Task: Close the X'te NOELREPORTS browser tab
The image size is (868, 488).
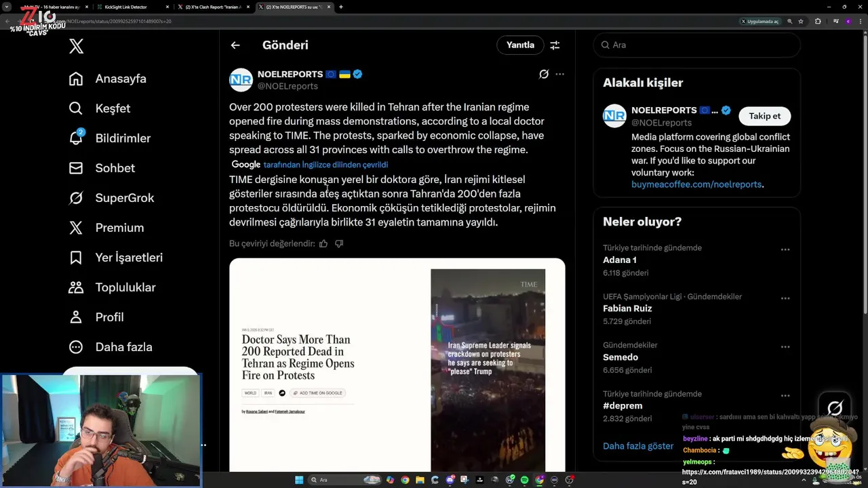Action: tap(329, 7)
